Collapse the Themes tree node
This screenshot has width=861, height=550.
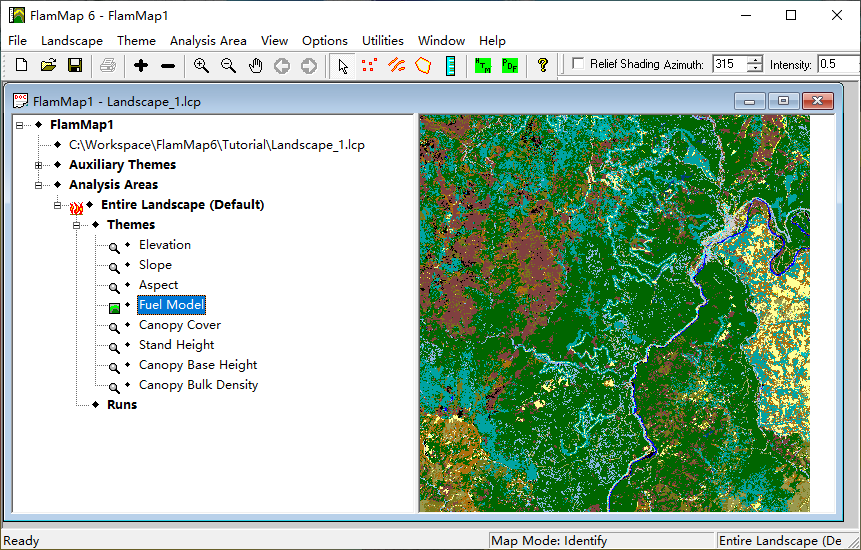[77, 225]
